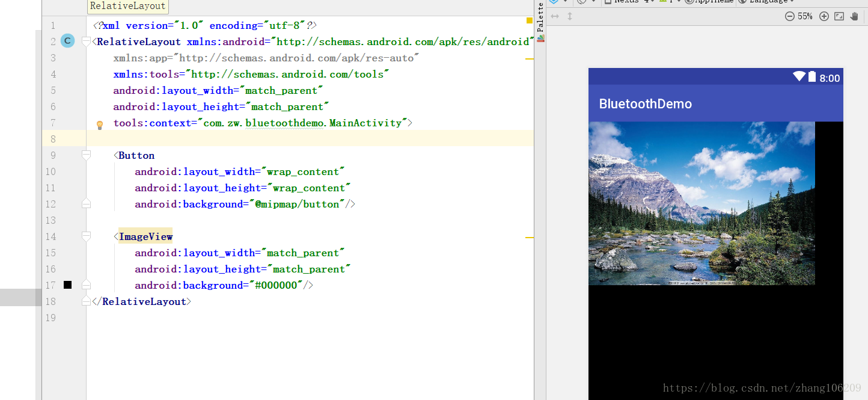This screenshot has width=868, height=400.
Task: Activate the pan hand tool
Action: click(855, 16)
